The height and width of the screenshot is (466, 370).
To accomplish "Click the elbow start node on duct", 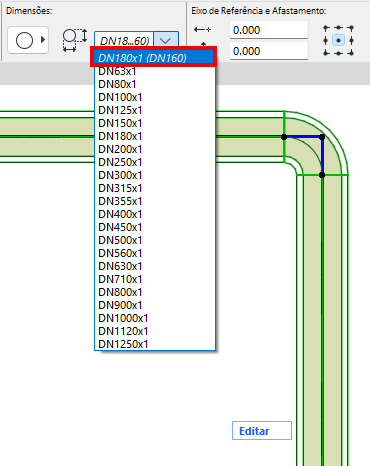I will (284, 137).
